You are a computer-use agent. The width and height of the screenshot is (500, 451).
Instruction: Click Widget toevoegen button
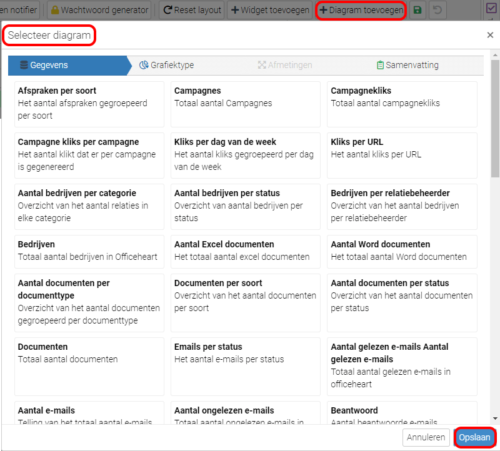coord(270,10)
